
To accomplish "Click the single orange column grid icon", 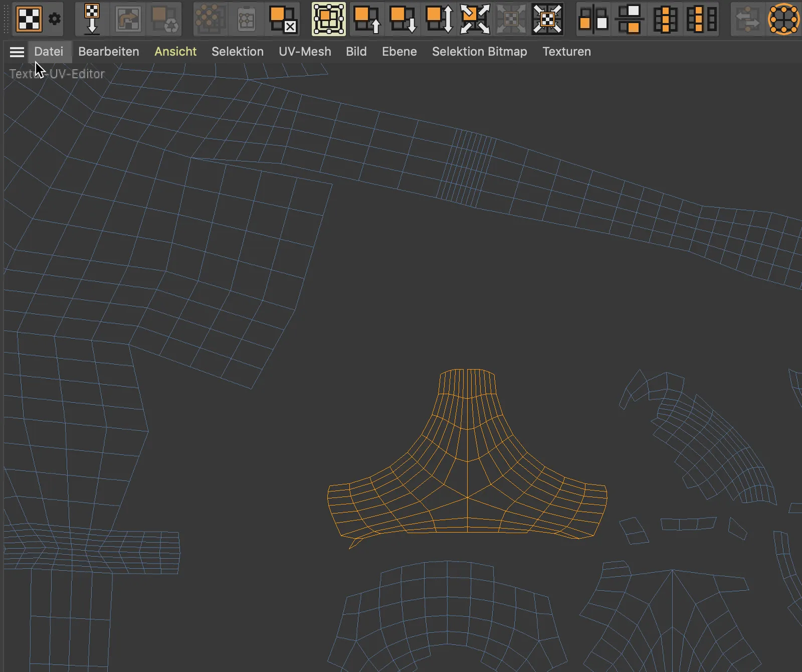I will click(x=666, y=19).
